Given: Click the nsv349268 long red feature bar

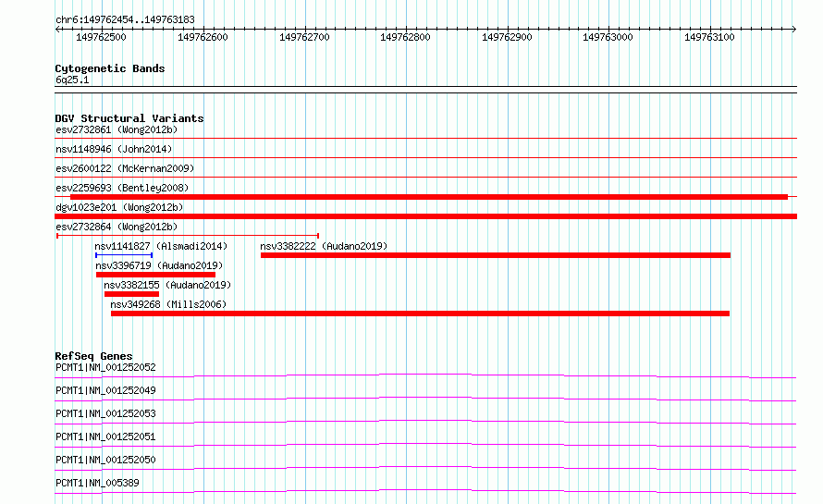Looking at the screenshot, I should (x=420, y=313).
